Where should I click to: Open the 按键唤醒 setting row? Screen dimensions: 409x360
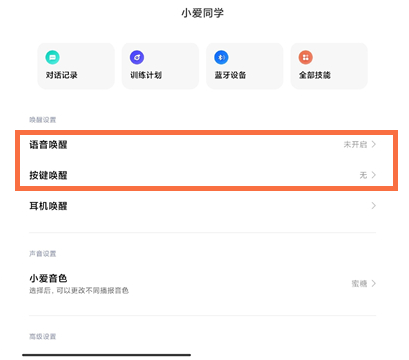(203, 175)
